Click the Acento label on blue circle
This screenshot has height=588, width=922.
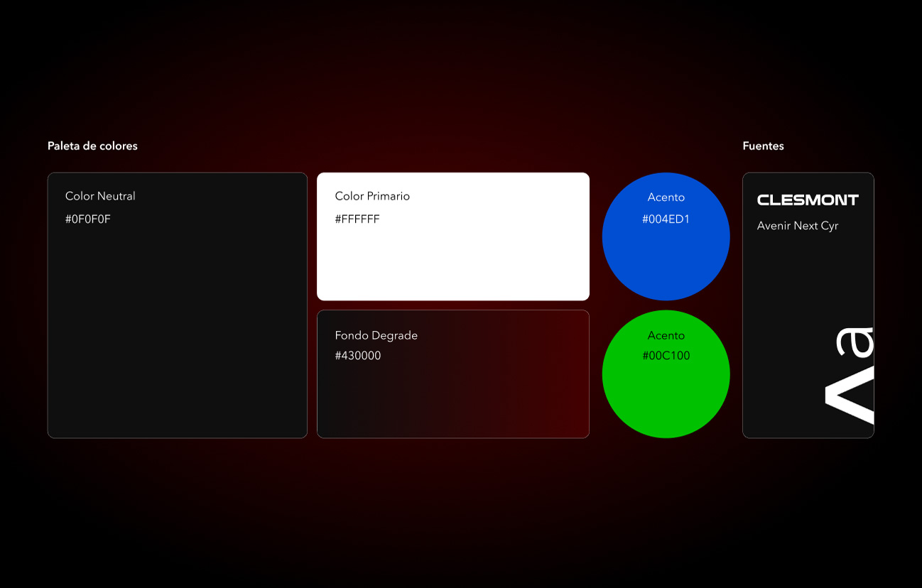click(666, 197)
